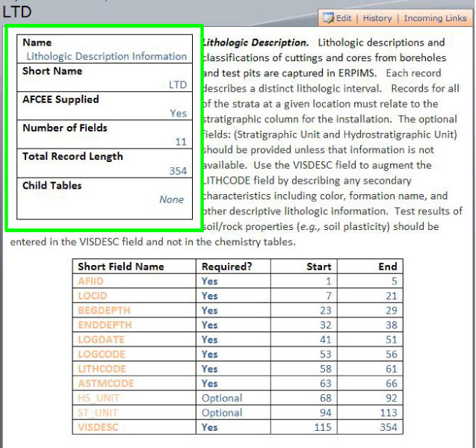The image size is (476, 448).
Task: Open the Incoming Links page
Action: 436,18
